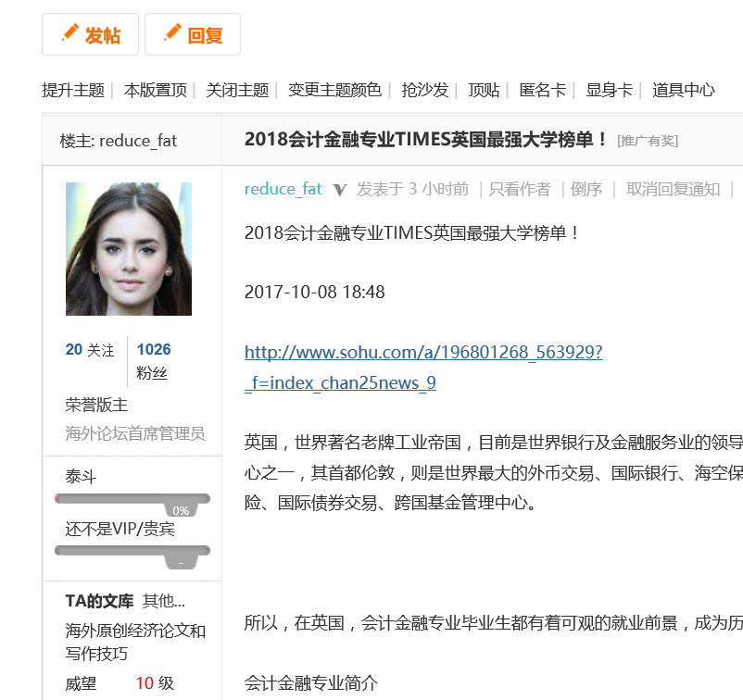Click 楼主: reduce_fat header label

[x=119, y=141]
